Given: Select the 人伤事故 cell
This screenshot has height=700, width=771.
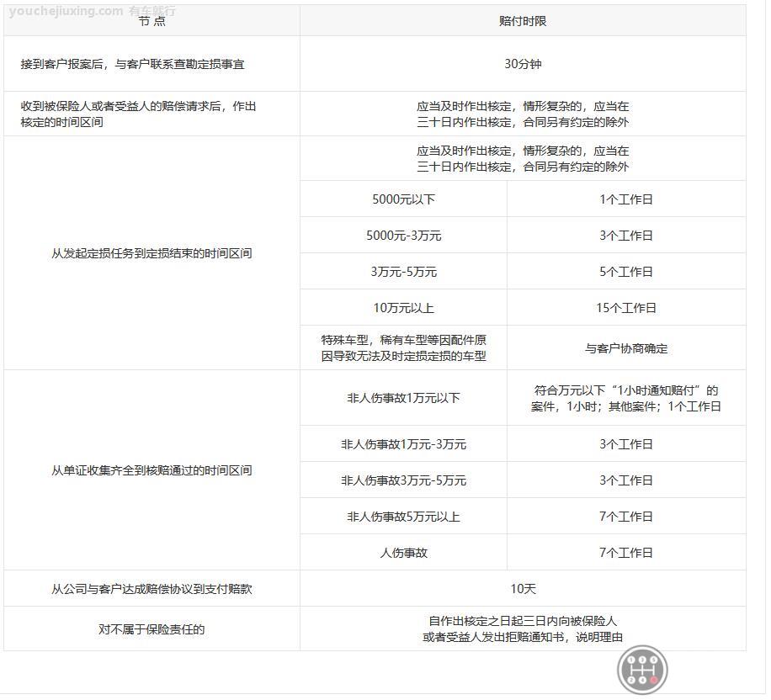Looking at the screenshot, I should (403, 553).
